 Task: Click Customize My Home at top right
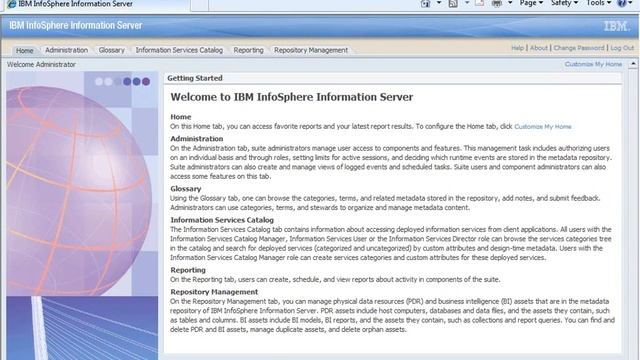click(593, 64)
